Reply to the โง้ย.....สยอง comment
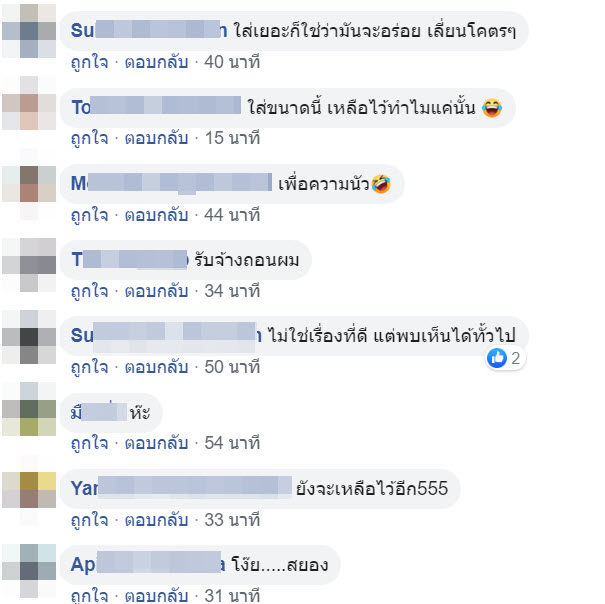Viewport: 605px width, 604px height. [x=156, y=595]
